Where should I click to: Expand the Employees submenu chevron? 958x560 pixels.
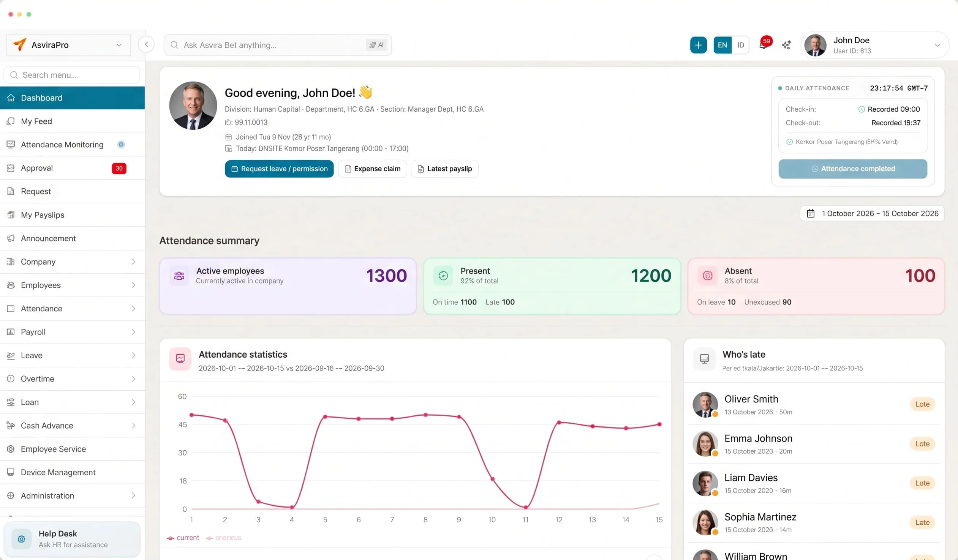[x=133, y=285]
